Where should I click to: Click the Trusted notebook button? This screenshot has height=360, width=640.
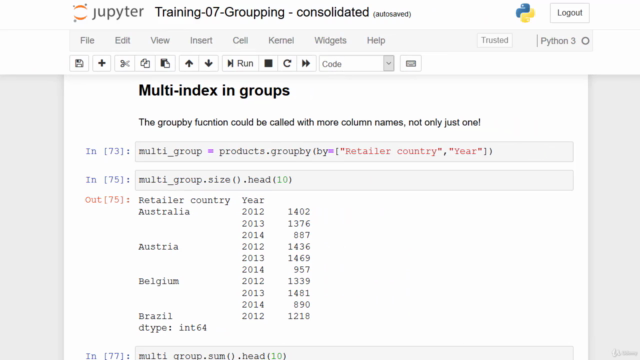[x=494, y=40]
